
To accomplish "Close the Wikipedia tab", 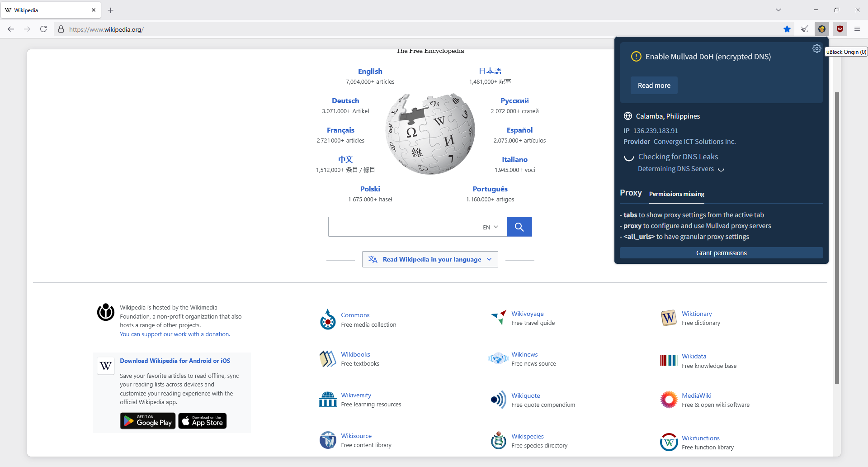I will (94, 10).
